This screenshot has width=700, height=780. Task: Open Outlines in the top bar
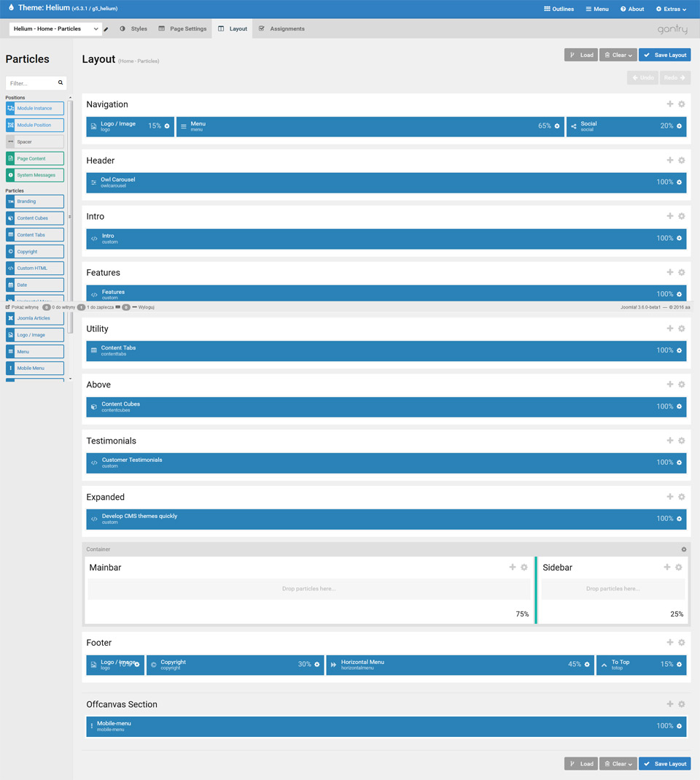pyautogui.click(x=559, y=9)
